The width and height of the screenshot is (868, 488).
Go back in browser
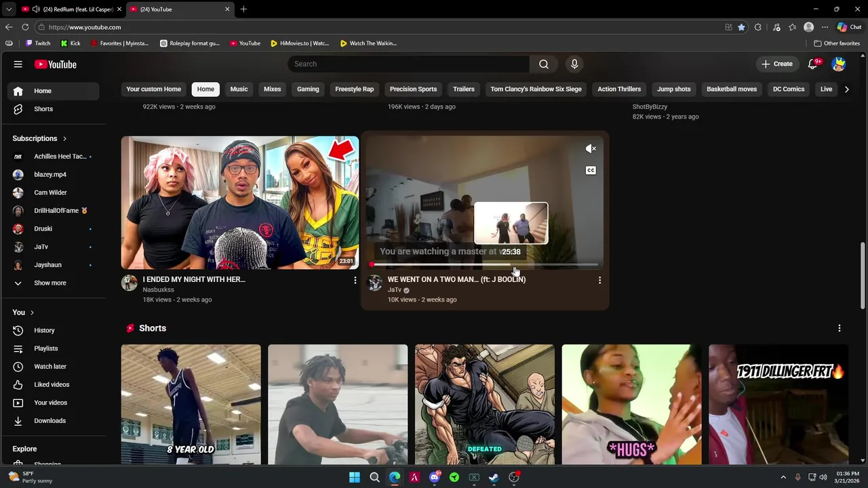[9, 27]
